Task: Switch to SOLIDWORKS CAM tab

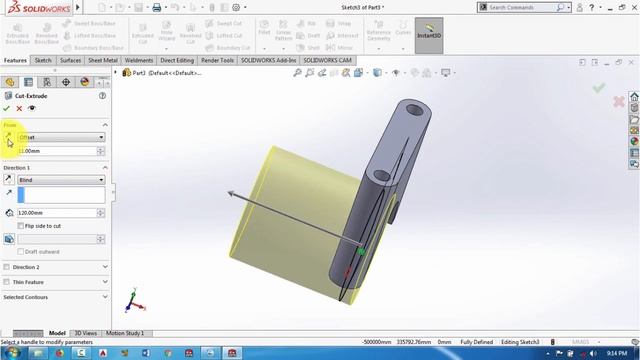Action: click(x=327, y=60)
